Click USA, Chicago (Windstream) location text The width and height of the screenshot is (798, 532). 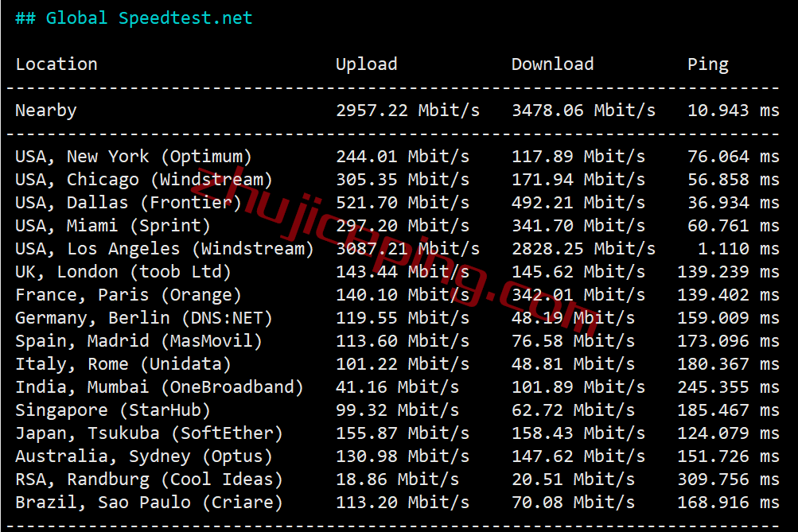[144, 180]
